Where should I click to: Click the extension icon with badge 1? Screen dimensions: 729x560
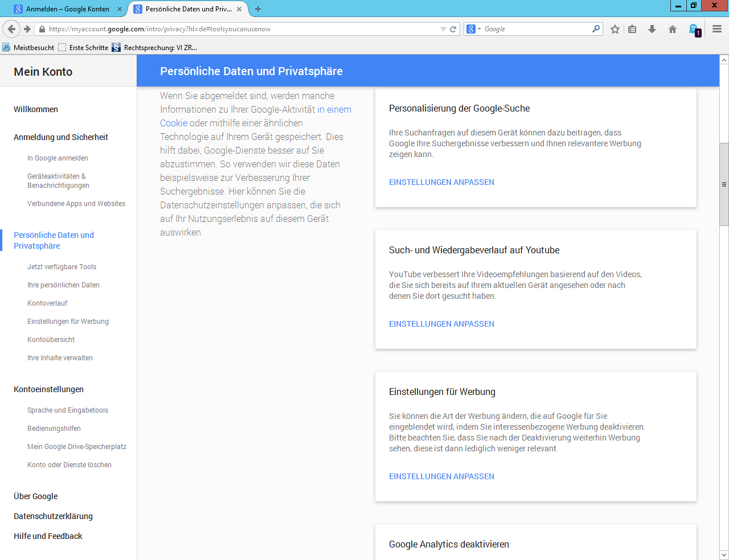click(694, 30)
